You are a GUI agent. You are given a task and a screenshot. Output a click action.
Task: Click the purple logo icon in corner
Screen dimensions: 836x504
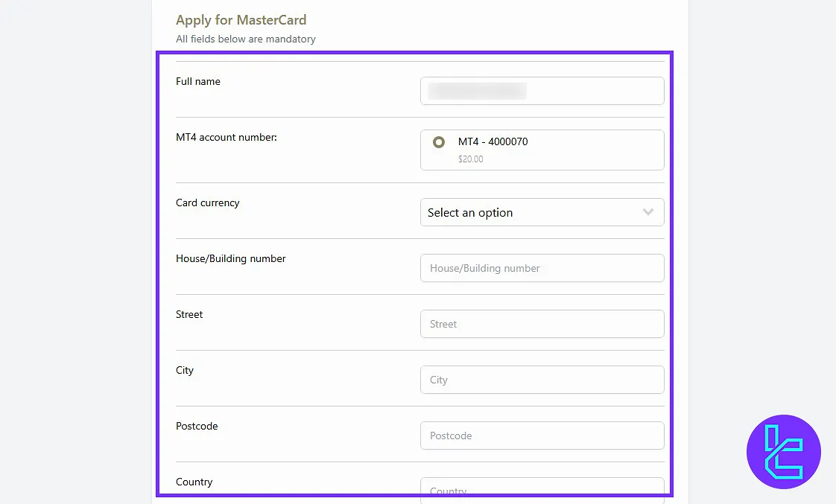tap(783, 452)
